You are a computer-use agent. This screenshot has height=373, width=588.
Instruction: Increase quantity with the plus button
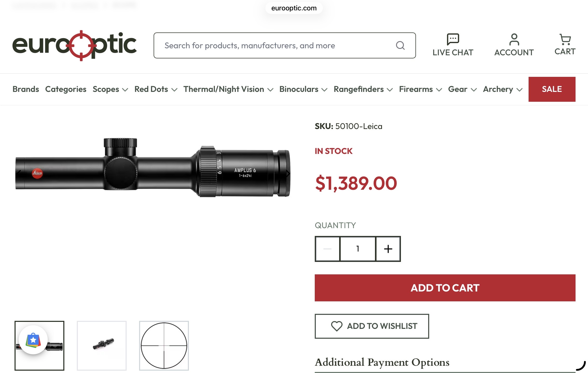[x=388, y=249]
